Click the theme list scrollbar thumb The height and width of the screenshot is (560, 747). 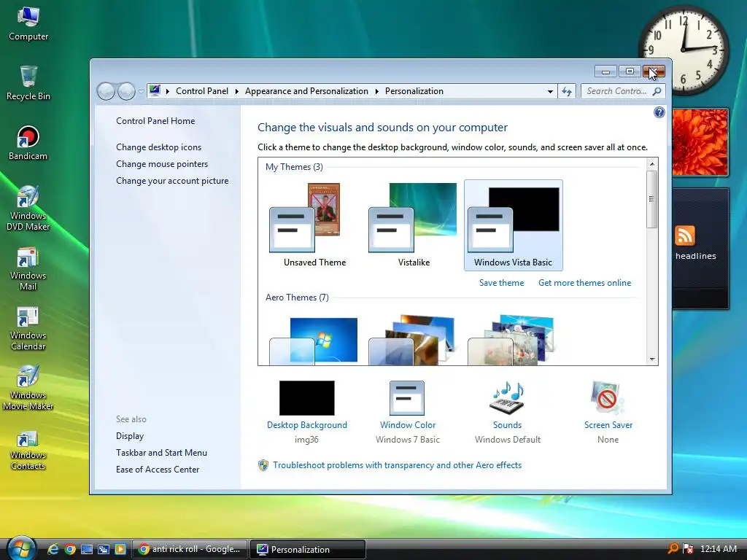coord(651,199)
